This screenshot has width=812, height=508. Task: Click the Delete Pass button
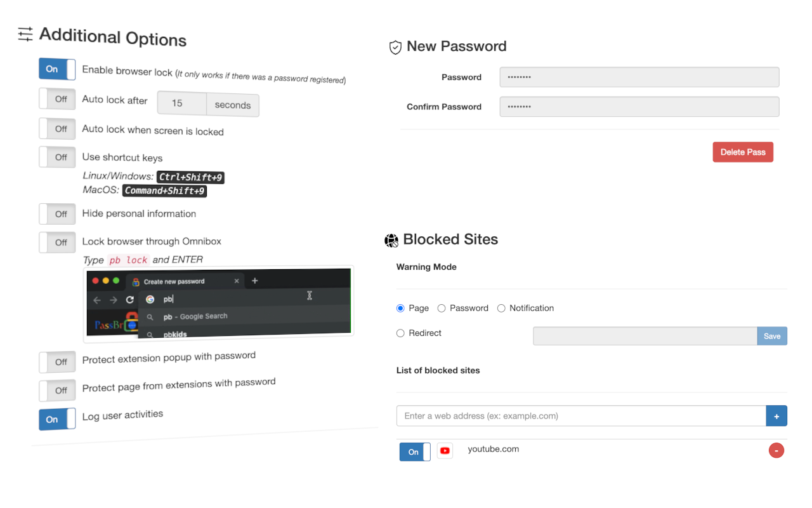pos(743,152)
